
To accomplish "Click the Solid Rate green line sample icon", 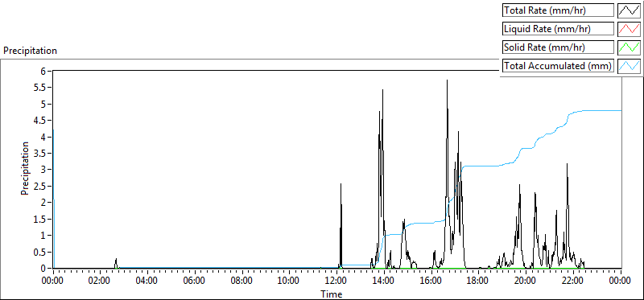I will (x=630, y=47).
